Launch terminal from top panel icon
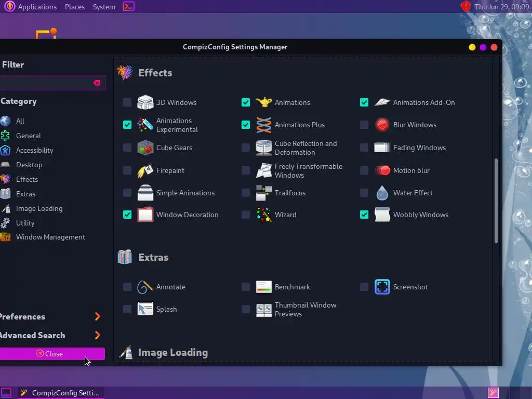Screen dimensions: 532x399 click(x=129, y=6)
